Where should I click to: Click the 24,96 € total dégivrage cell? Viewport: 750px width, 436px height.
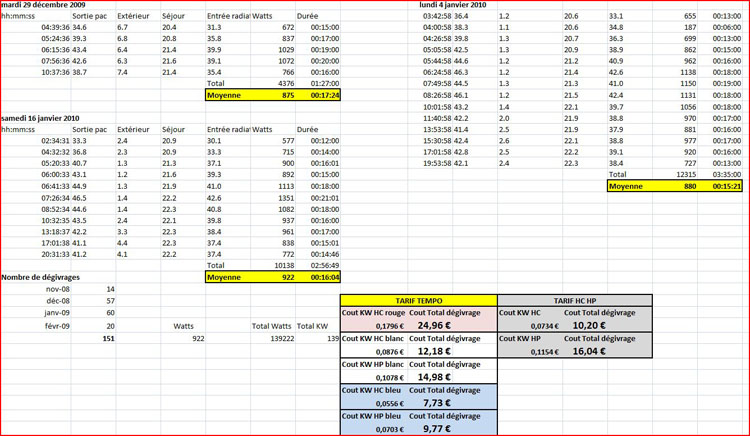tap(437, 324)
